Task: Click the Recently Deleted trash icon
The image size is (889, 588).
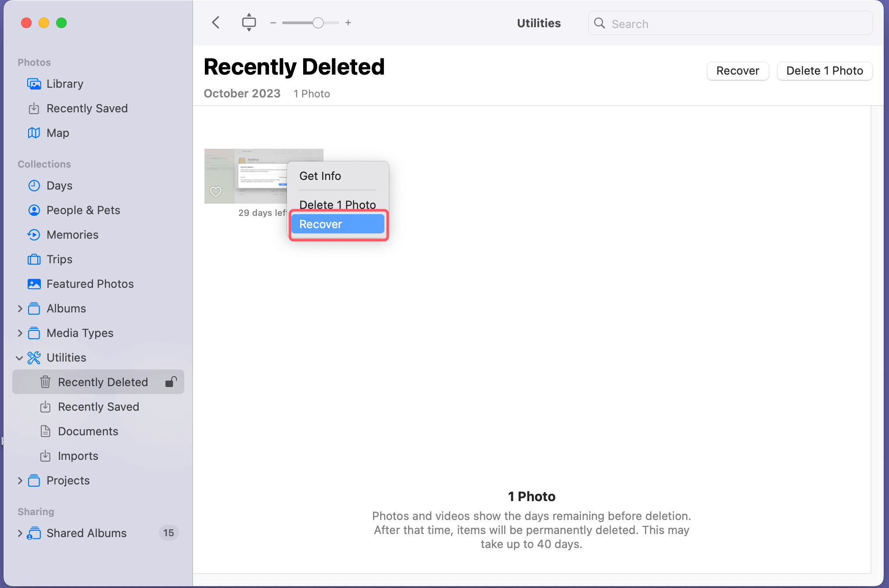Action: pos(45,382)
